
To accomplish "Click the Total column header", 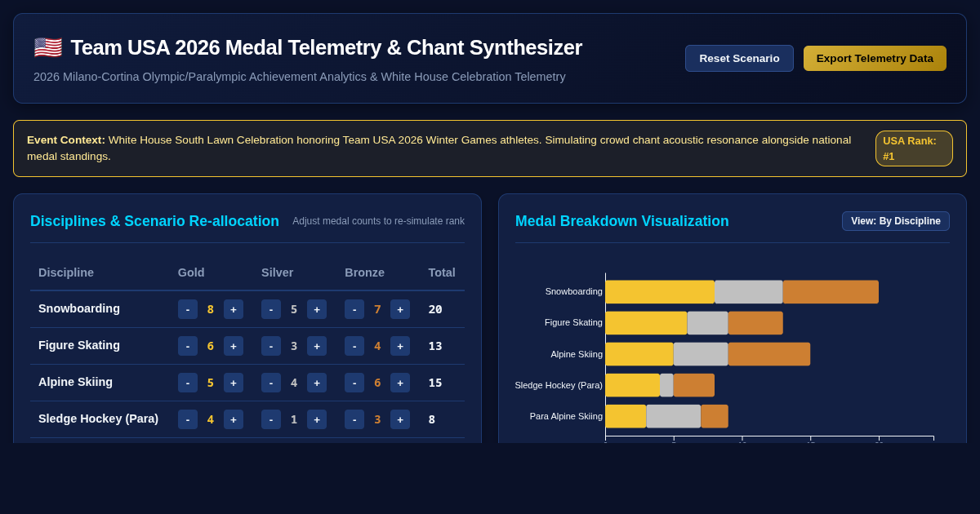I will (x=442, y=273).
